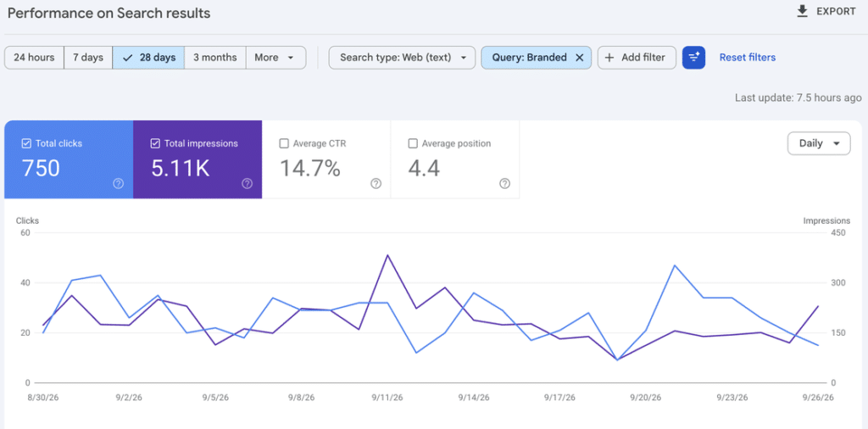This screenshot has width=868, height=429.
Task: Click the 9/20/26 date label on x-axis
Action: coord(645,398)
